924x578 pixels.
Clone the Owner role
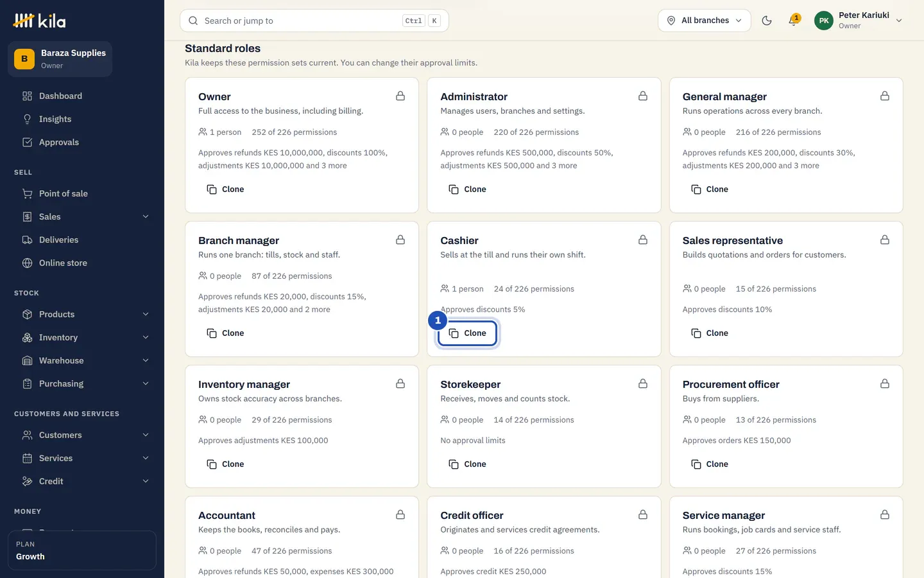coord(225,189)
